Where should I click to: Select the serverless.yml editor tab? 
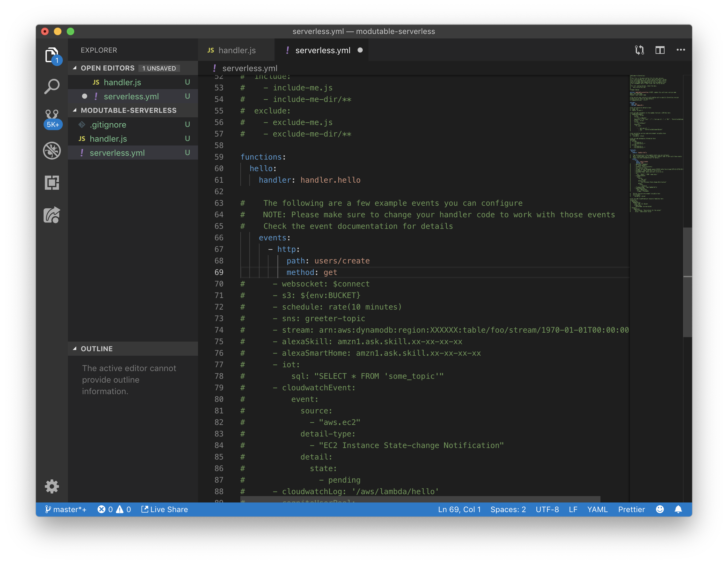pyautogui.click(x=322, y=50)
